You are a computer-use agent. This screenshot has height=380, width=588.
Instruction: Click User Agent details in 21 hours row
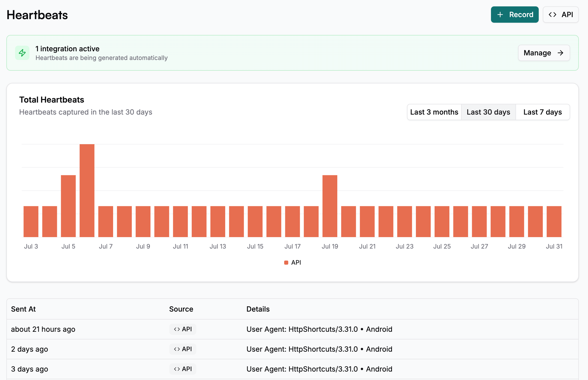pos(319,329)
